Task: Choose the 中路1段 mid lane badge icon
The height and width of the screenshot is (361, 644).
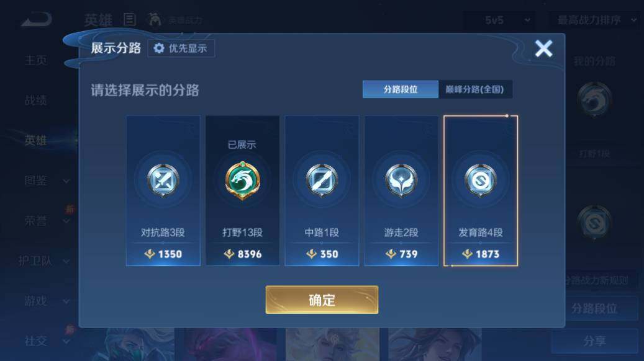Action: (x=322, y=180)
